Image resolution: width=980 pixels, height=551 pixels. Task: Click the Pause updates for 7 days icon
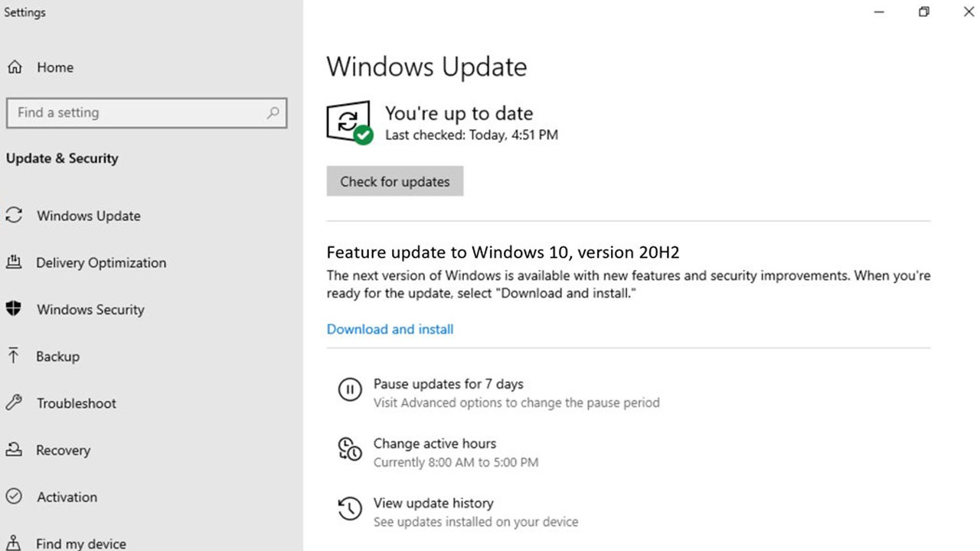coord(350,390)
